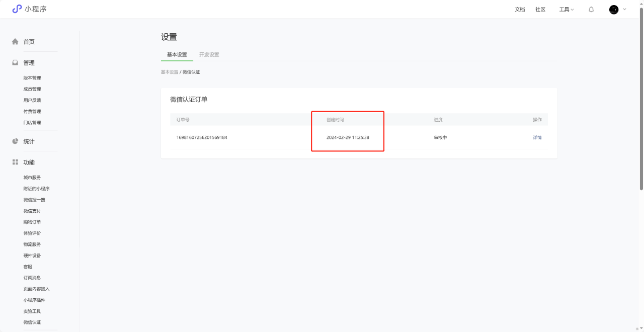Click the 审核中 status text
This screenshot has width=644, height=332.
(440, 137)
